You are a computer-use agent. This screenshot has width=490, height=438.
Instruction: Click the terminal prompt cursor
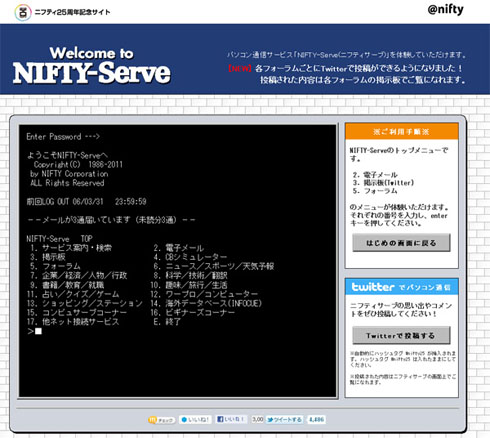click(38, 331)
